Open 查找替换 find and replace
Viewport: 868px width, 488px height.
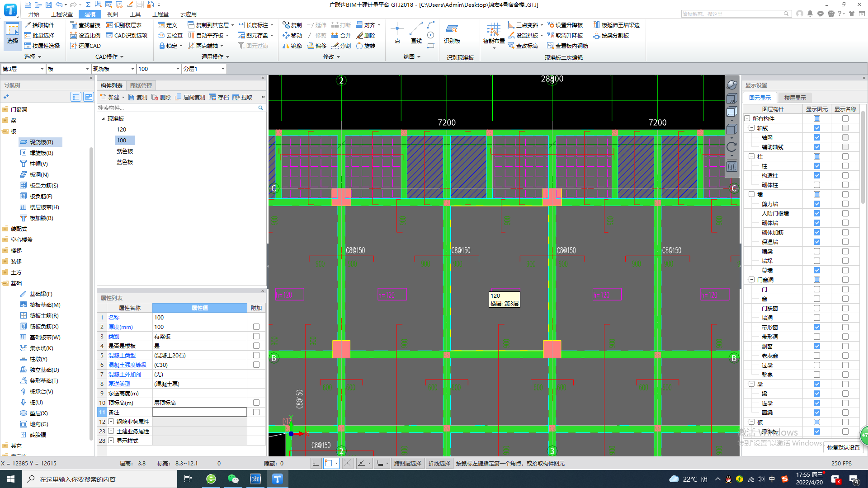pos(85,25)
